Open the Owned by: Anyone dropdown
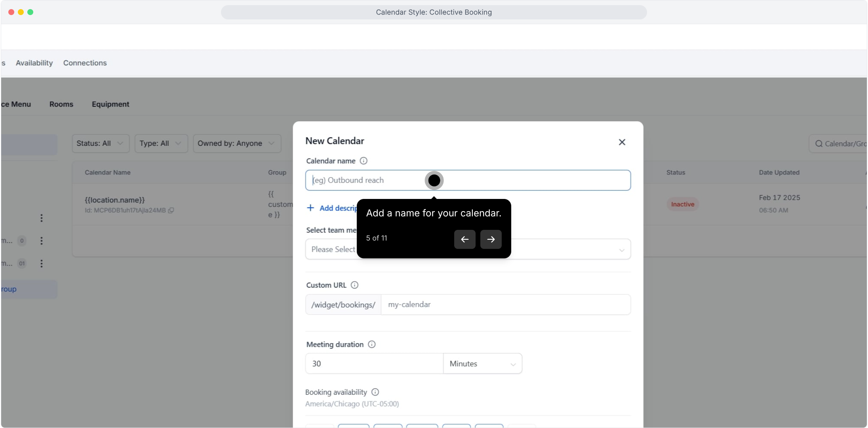The image size is (868, 428). point(236,143)
